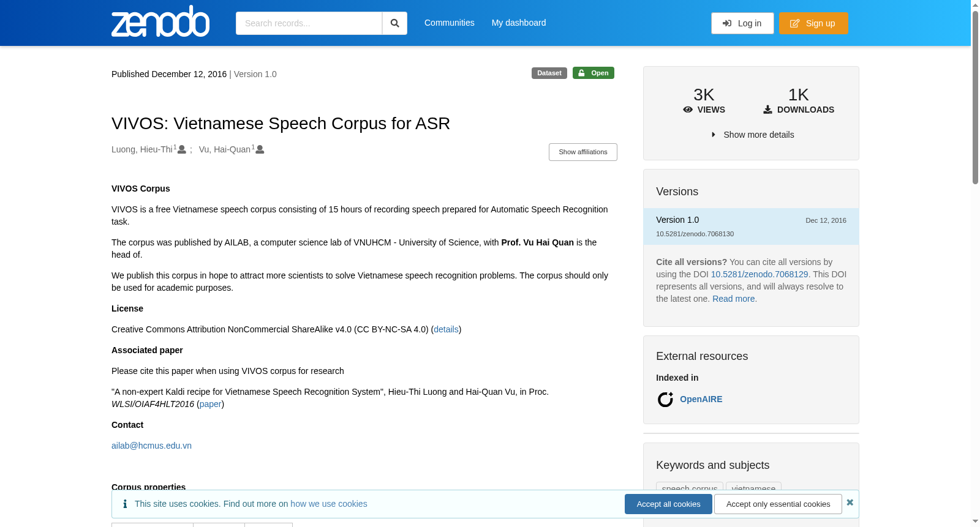Go to My dashboard

point(519,23)
